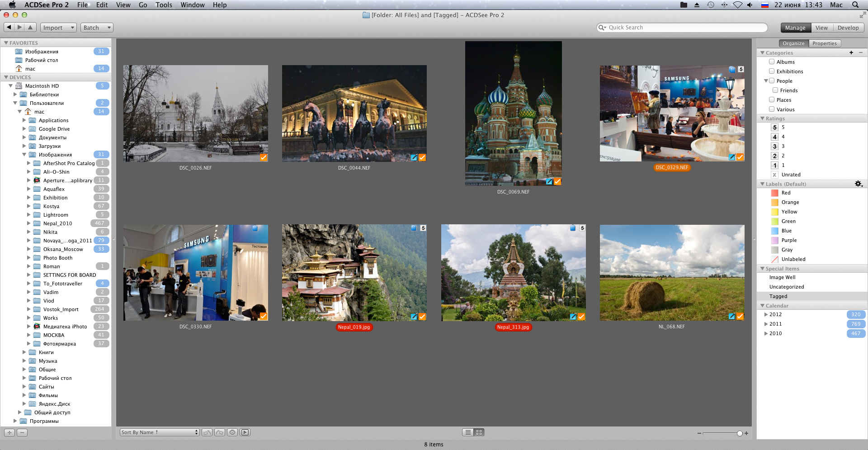Expand the 2012 calendar entry
Screen dimensions: 868x450
click(x=766, y=315)
